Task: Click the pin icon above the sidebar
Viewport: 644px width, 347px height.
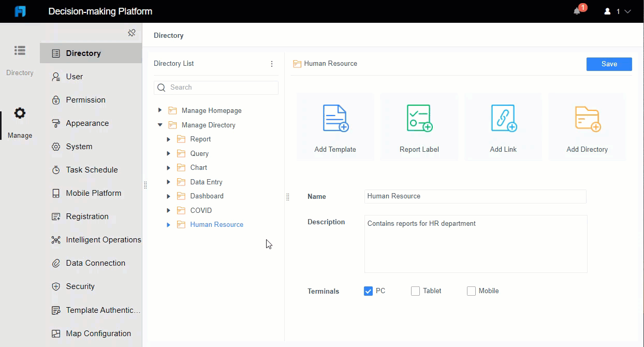Action: (x=132, y=32)
